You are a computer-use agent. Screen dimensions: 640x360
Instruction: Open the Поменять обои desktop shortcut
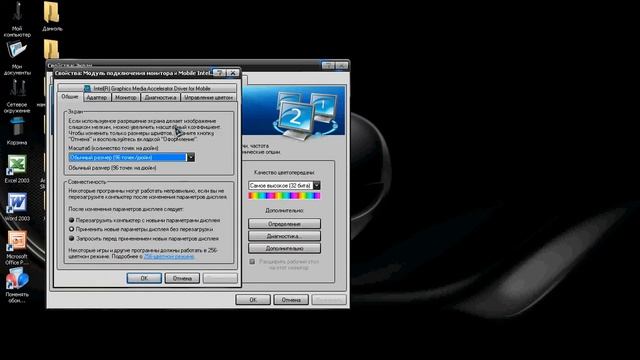click(x=17, y=285)
